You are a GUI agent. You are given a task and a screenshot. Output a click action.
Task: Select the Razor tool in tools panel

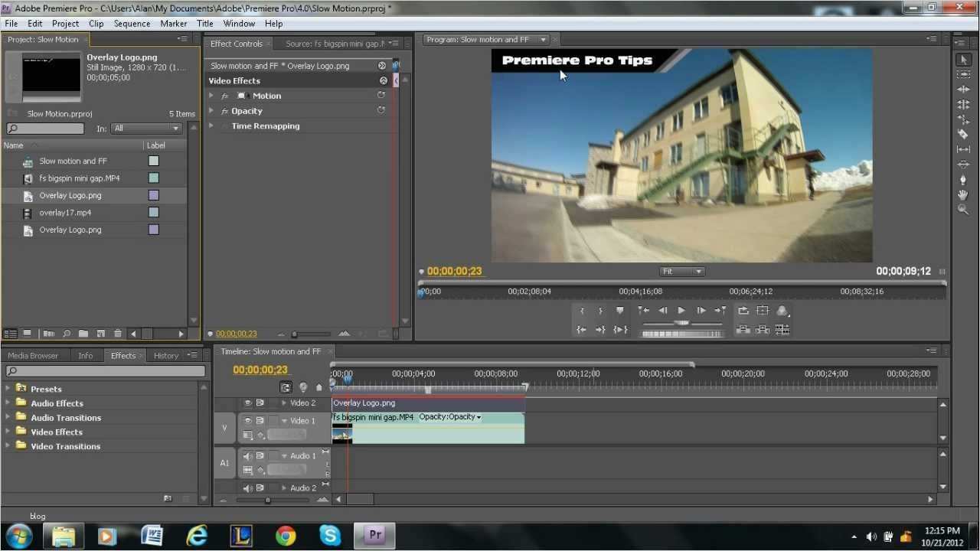963,135
